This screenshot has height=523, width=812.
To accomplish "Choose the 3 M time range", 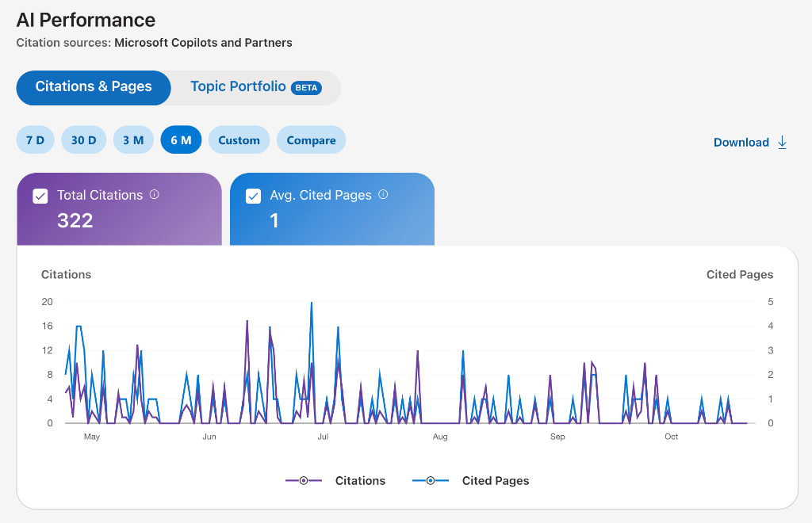I will pyautogui.click(x=133, y=140).
